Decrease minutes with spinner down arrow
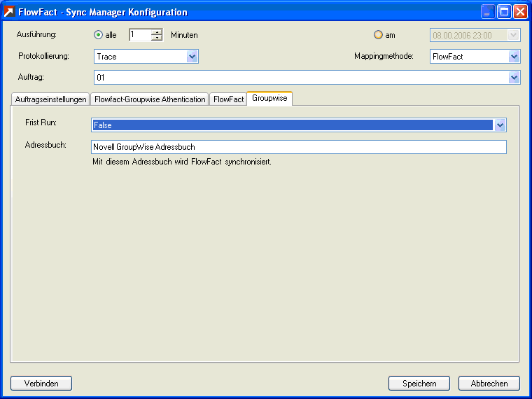Screen dimensions: 532x399 (157, 38)
